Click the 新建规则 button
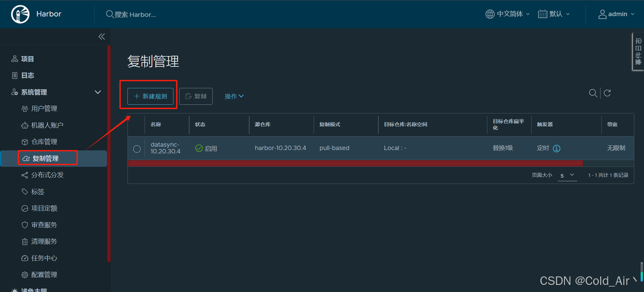The width and height of the screenshot is (644, 292). pyautogui.click(x=149, y=96)
